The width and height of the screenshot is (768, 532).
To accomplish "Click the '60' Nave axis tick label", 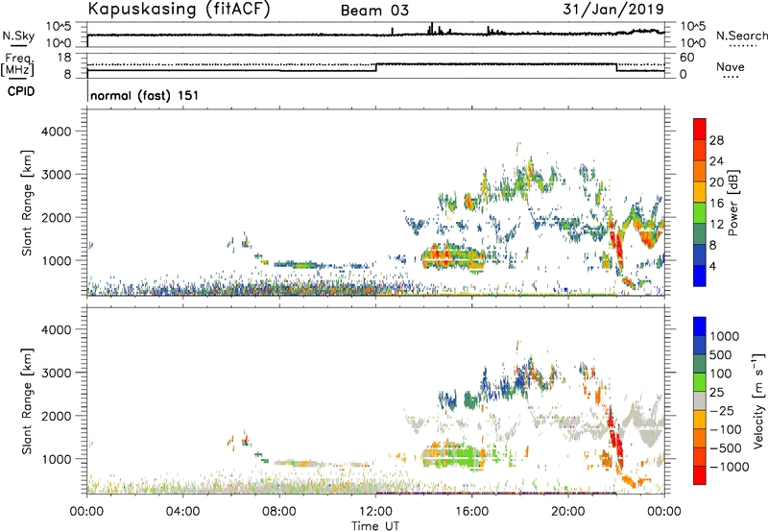I will coord(687,58).
